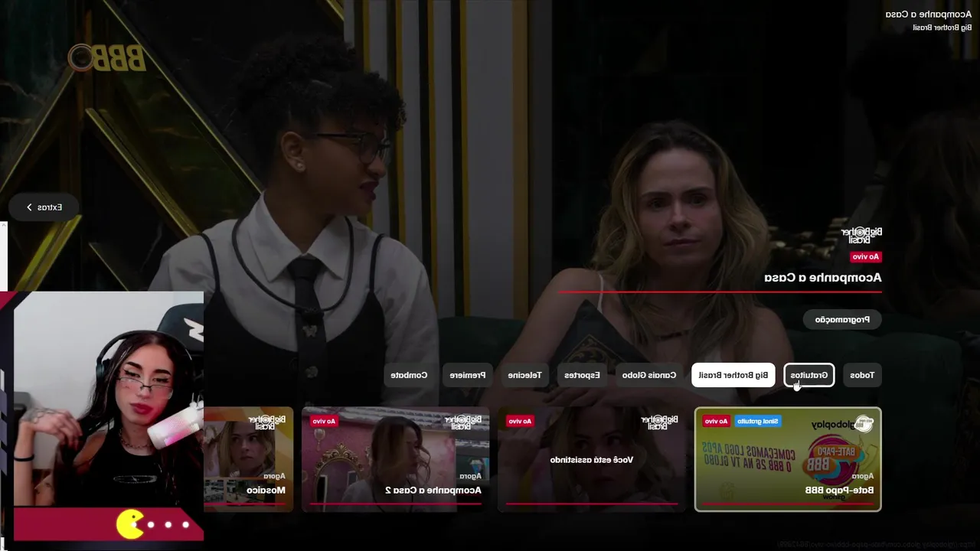Click the Big Brother Brasil logo above Ao vivo
980x551 pixels.
(862, 235)
